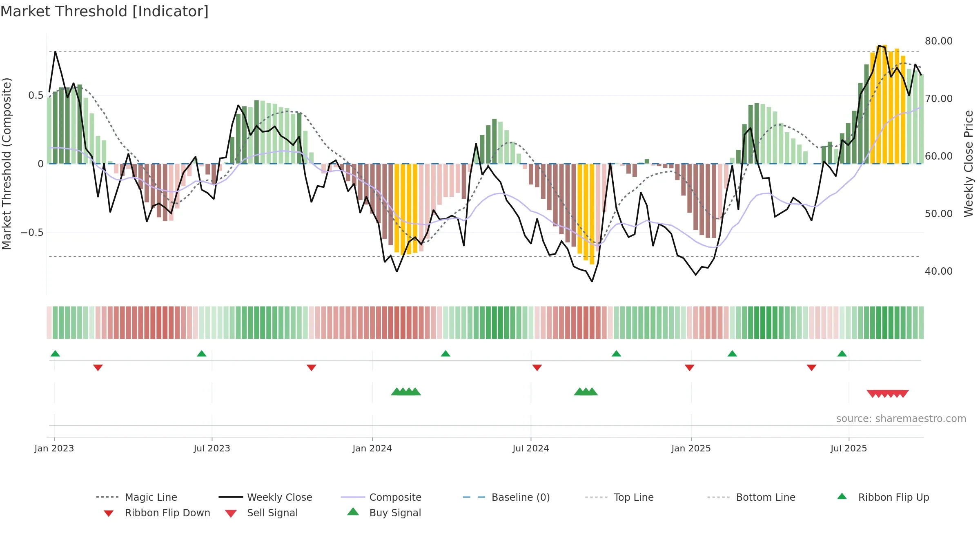Click the 40.00 price axis label
980x551 pixels.
(x=939, y=271)
